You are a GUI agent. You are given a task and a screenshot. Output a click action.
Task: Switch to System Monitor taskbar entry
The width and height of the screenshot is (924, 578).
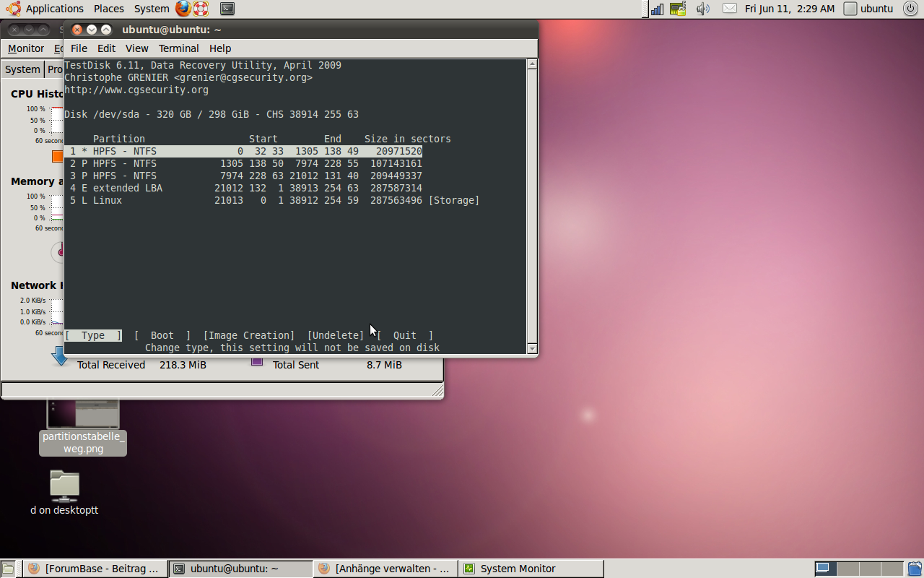[x=531, y=569]
